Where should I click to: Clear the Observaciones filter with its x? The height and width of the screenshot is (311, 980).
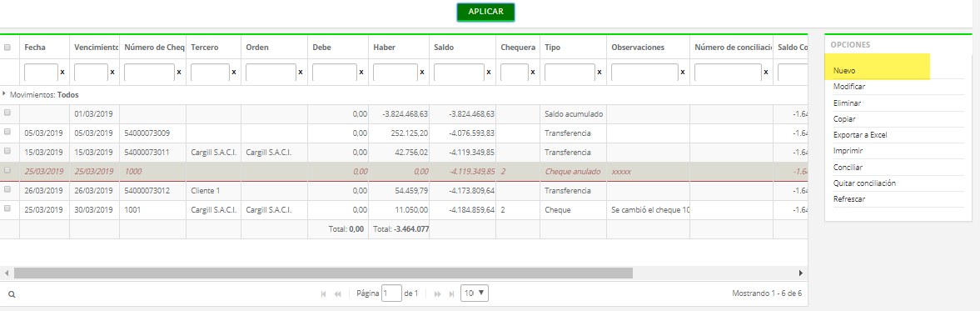click(683, 73)
